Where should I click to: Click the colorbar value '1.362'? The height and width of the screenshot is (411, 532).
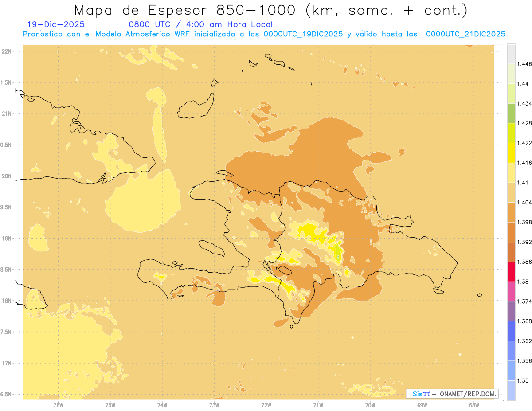click(524, 341)
